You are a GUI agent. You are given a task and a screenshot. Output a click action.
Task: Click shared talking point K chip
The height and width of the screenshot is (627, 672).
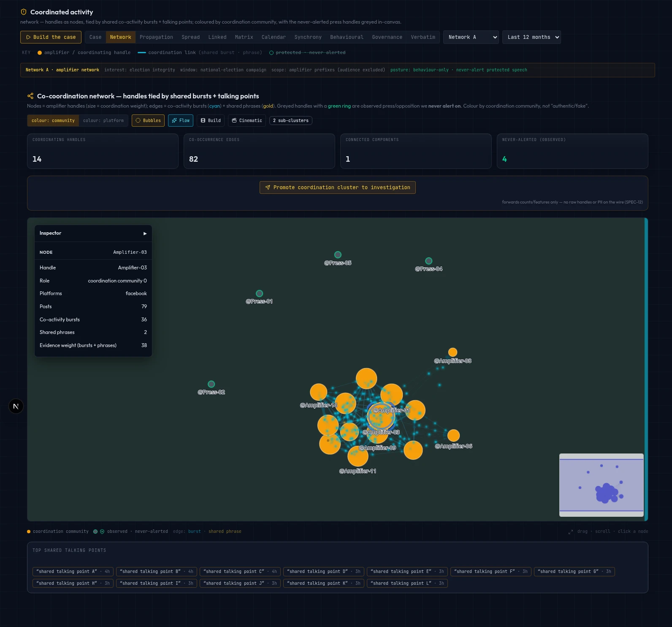[324, 584]
